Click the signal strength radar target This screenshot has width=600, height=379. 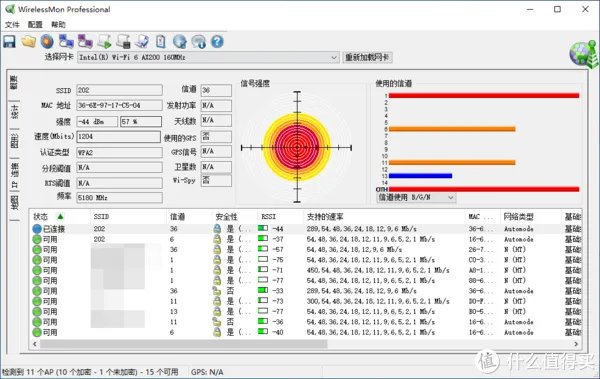(297, 147)
